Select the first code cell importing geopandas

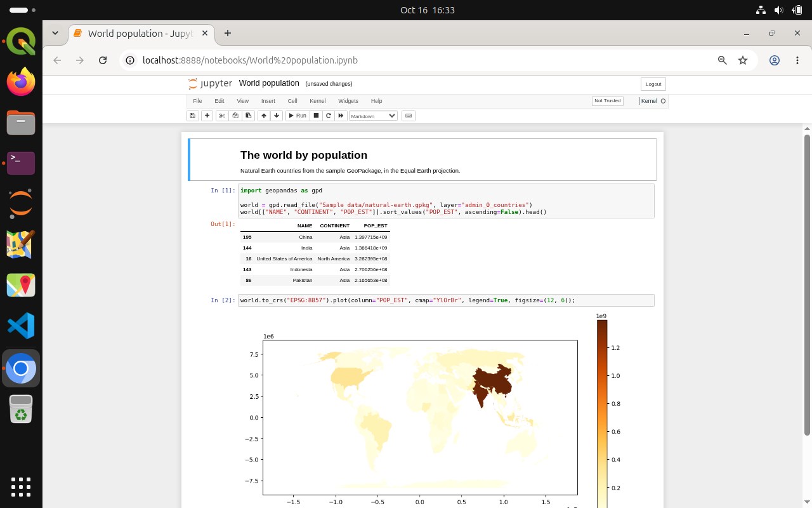pyautogui.click(x=446, y=201)
